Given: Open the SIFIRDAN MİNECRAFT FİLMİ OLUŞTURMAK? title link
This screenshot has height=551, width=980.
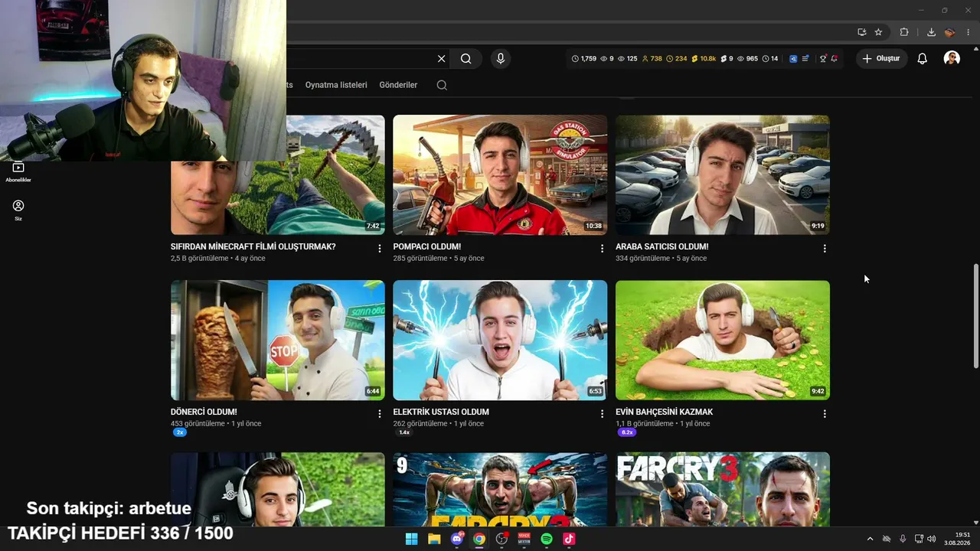Looking at the screenshot, I should (253, 247).
